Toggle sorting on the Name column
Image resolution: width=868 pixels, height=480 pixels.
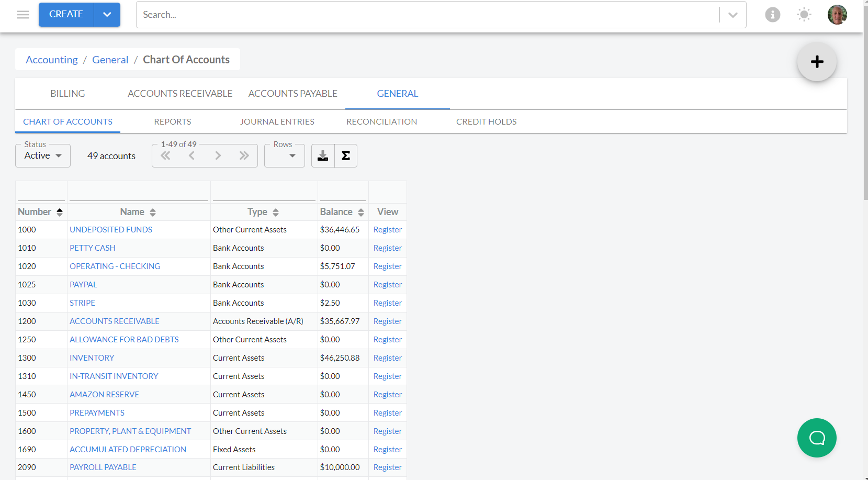tap(152, 211)
